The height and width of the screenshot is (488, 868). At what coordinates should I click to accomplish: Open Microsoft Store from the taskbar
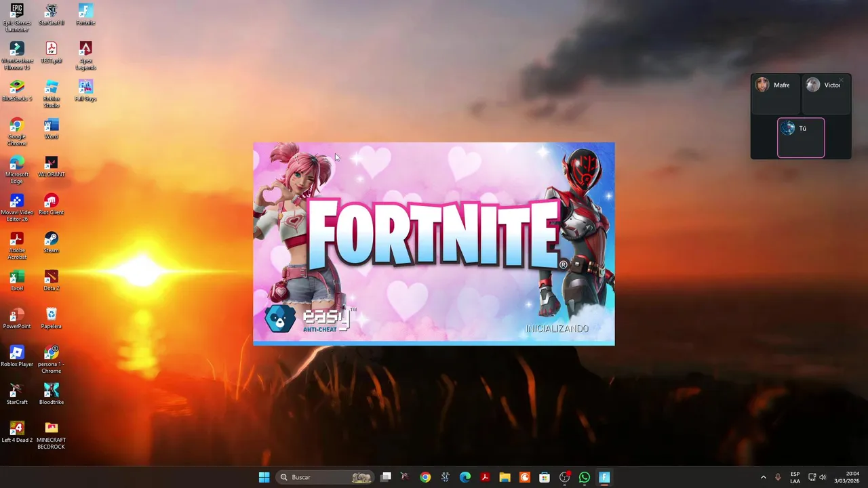545,477
